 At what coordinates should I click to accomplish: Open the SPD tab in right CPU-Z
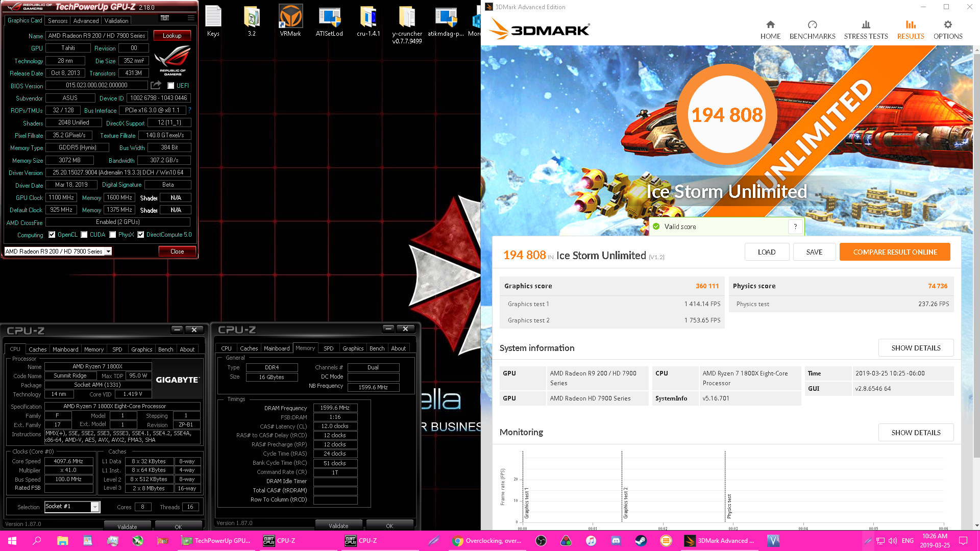coord(329,348)
